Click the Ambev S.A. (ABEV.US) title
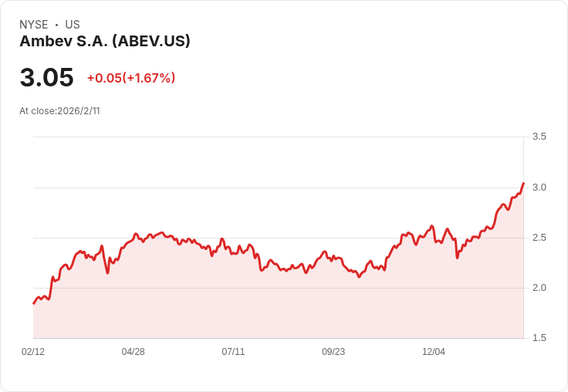The width and height of the screenshot is (568, 392). pos(105,42)
